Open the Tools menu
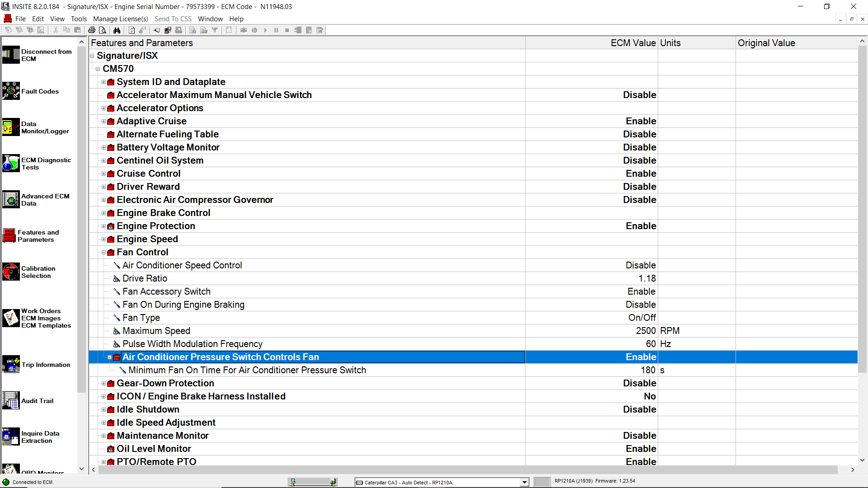 click(78, 19)
